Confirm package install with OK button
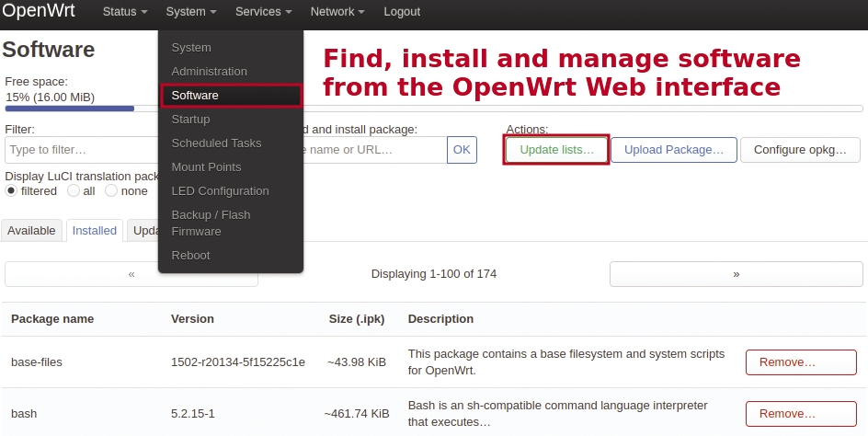This screenshot has height=436, width=868. click(462, 150)
